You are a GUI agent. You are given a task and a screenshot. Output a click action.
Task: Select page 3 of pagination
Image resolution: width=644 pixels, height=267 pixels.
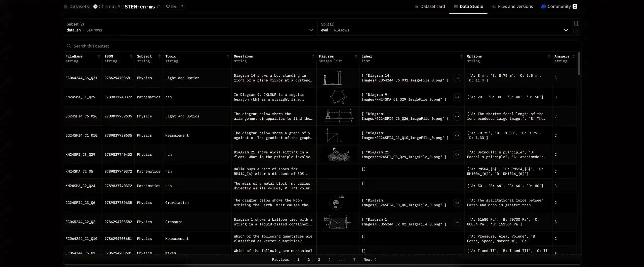click(x=319, y=259)
